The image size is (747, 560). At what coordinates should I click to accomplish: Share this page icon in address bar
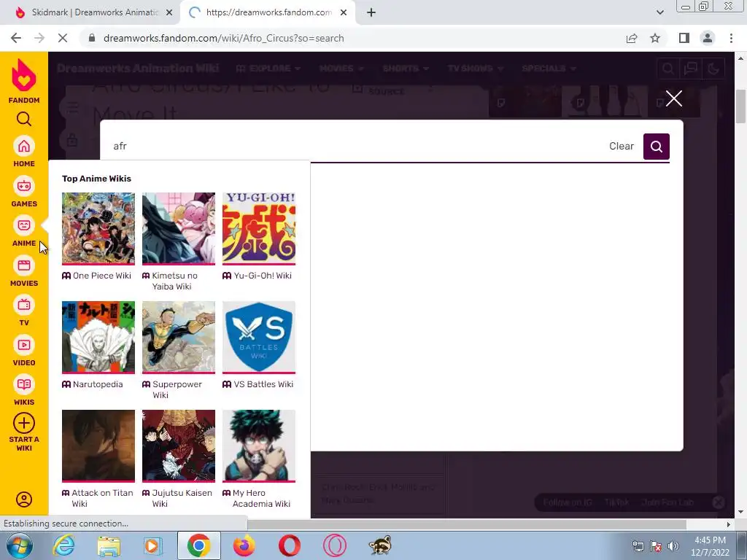point(632,38)
